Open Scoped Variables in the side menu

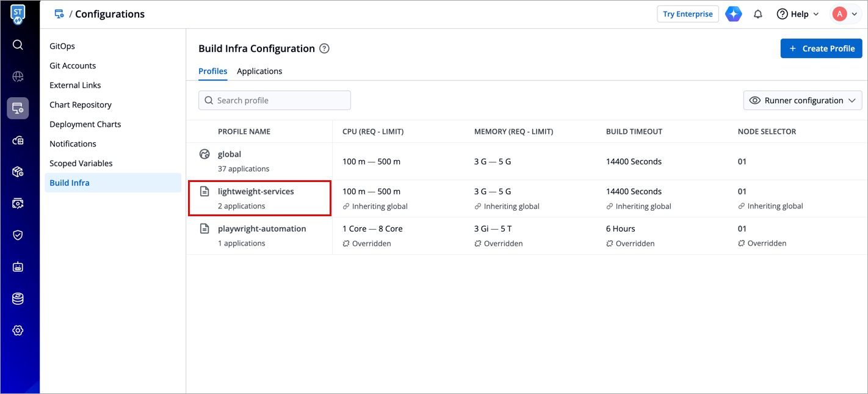tap(81, 163)
